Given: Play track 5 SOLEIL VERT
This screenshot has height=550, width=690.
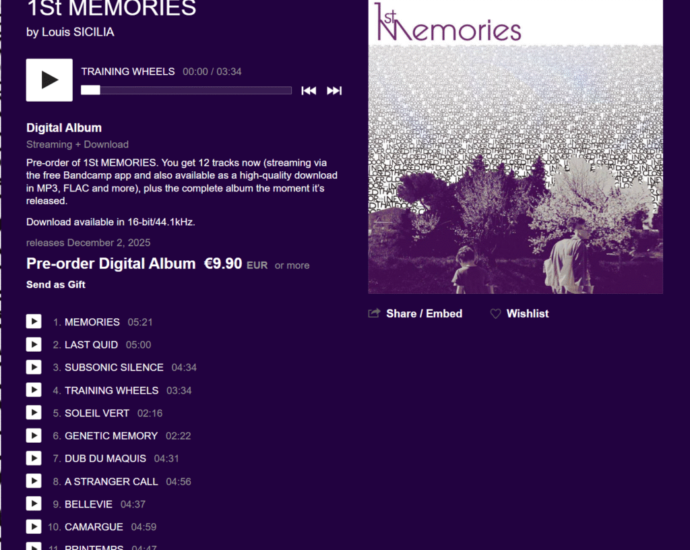Looking at the screenshot, I should pos(34,413).
